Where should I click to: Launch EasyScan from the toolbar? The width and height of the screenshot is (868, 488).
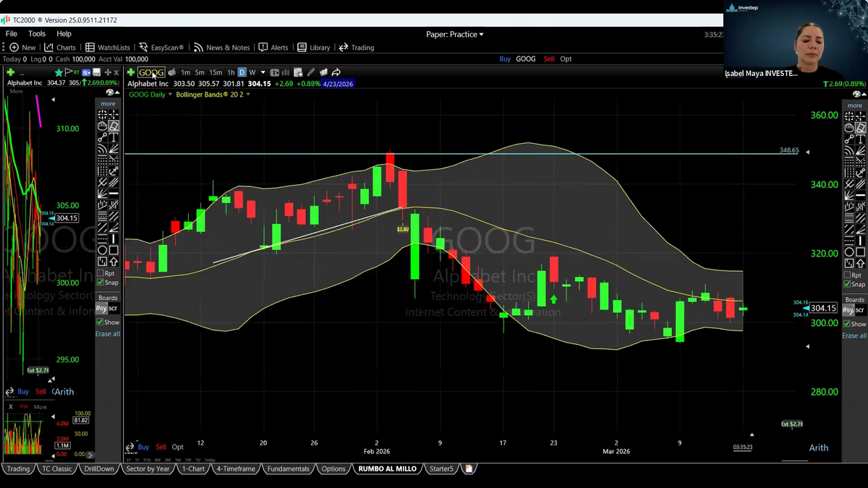[x=161, y=48]
